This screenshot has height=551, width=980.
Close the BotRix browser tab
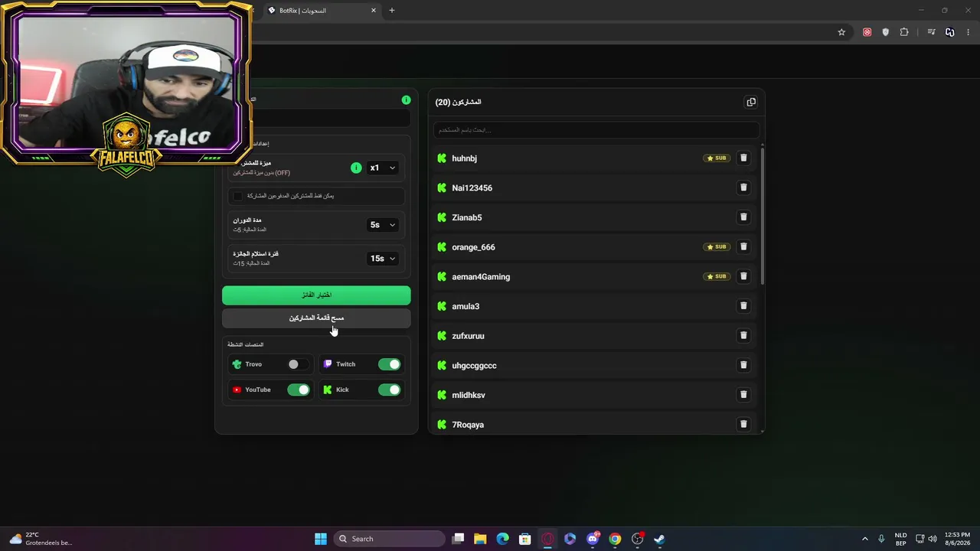point(374,11)
